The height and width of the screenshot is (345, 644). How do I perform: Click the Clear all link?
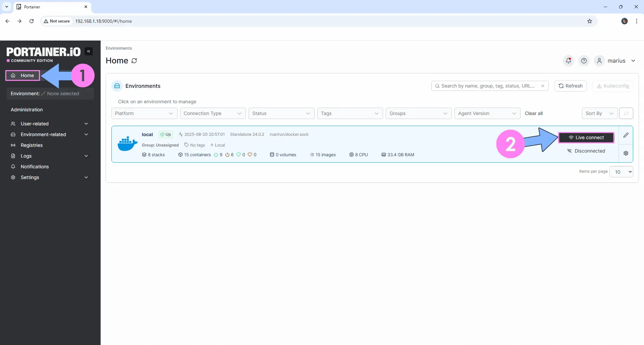click(534, 113)
